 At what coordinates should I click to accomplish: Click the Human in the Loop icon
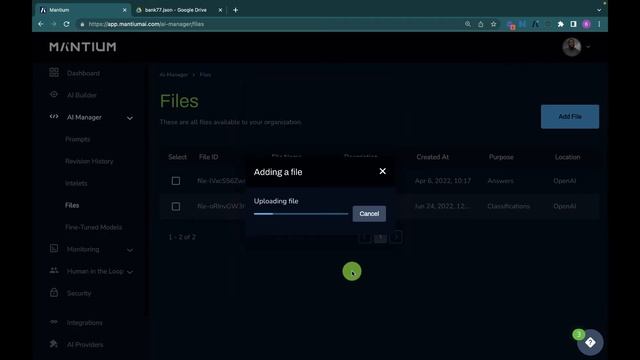click(54, 270)
